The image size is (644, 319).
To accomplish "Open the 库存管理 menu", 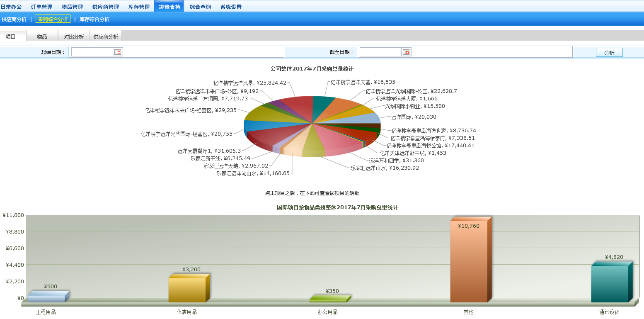I will pos(139,7).
